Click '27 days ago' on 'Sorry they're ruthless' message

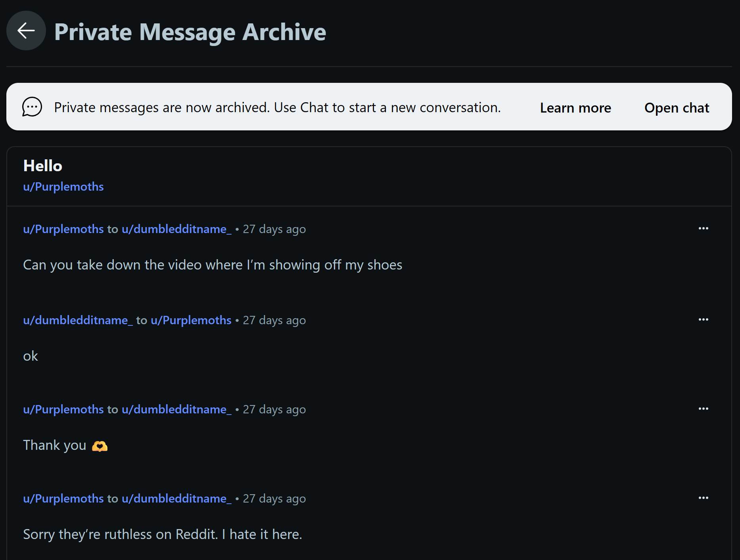coord(274,499)
